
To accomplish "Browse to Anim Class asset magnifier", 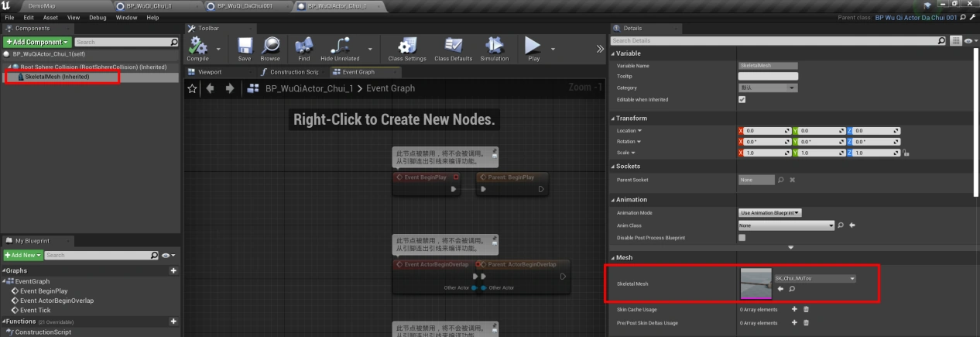I will (x=841, y=225).
